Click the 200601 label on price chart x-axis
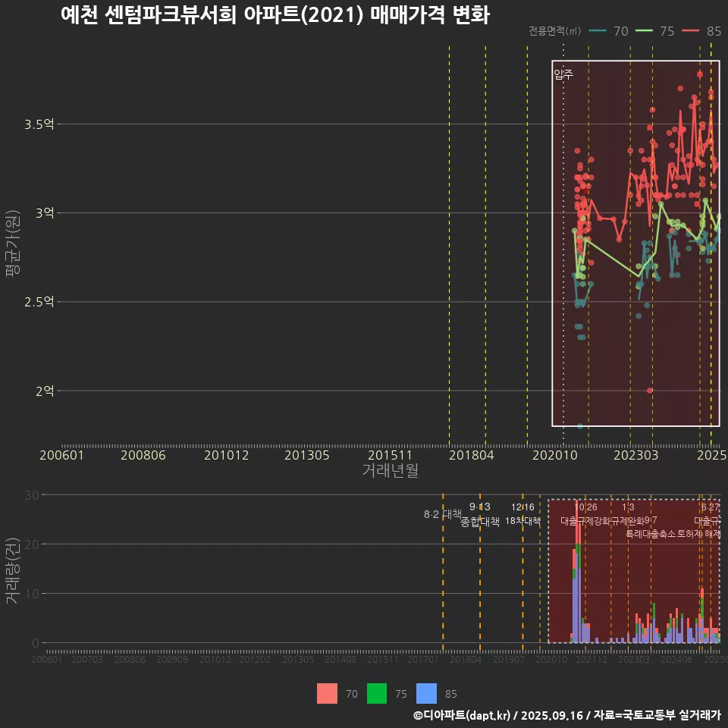 click(61, 455)
